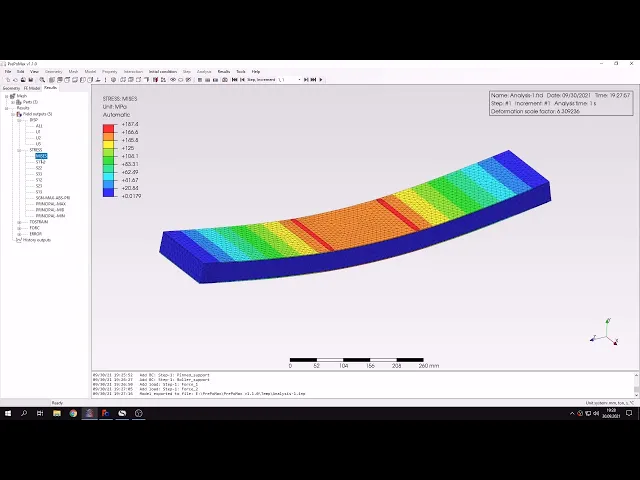Click the dark blue legend swatch
The height and width of the screenshot is (480, 640).
pyautogui.click(x=109, y=192)
